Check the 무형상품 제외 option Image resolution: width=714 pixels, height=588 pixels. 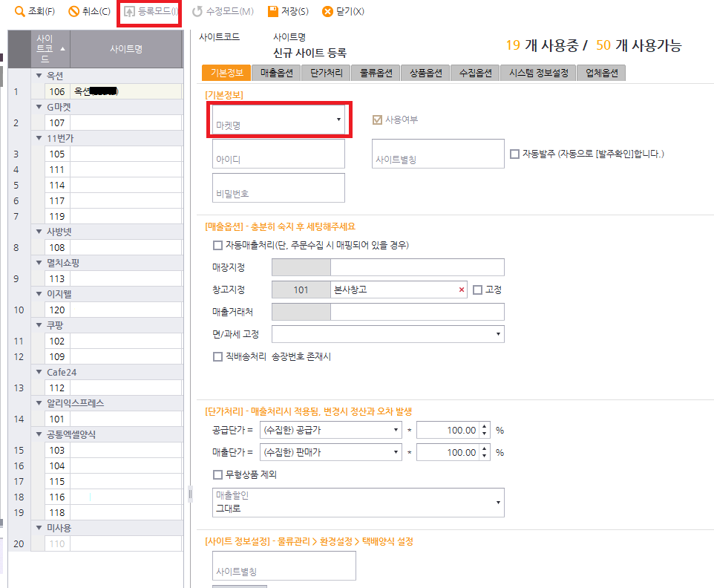(x=217, y=474)
